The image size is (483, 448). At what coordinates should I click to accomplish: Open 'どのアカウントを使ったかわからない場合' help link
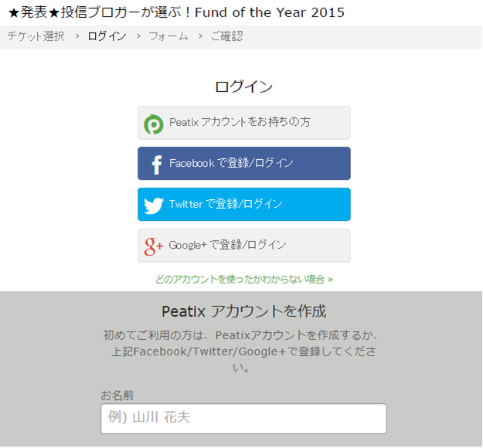click(243, 279)
